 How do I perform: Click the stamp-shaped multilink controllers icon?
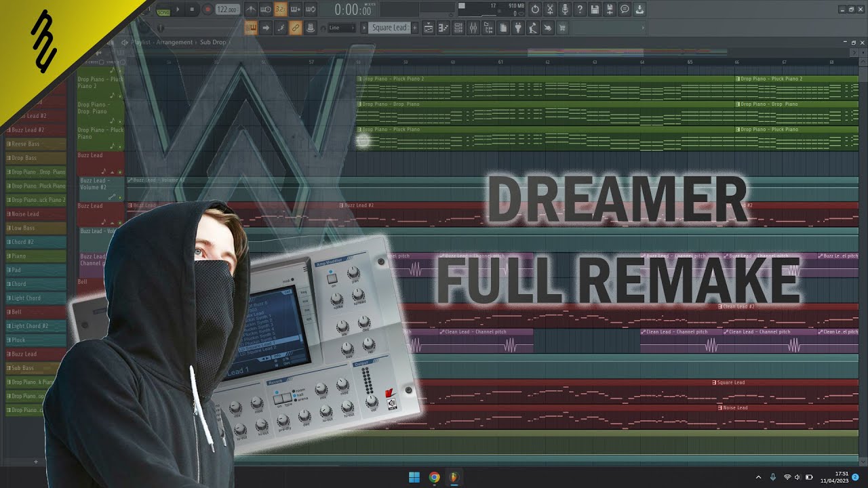point(311,28)
